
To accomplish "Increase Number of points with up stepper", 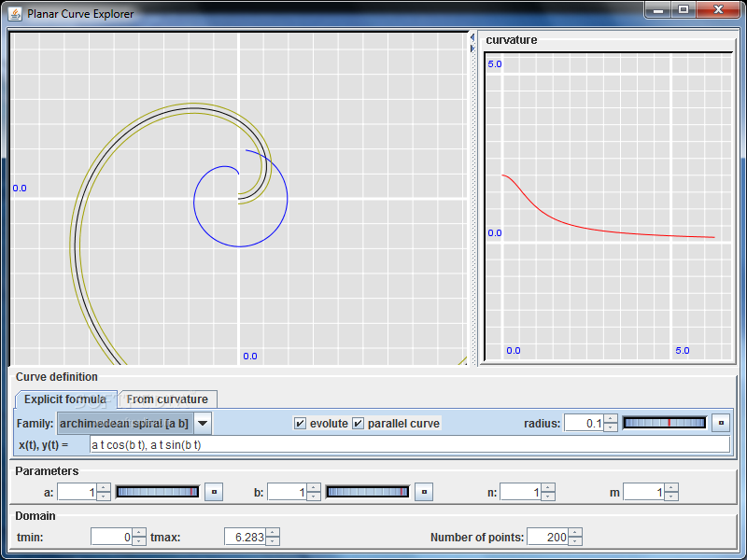I will 575,533.
